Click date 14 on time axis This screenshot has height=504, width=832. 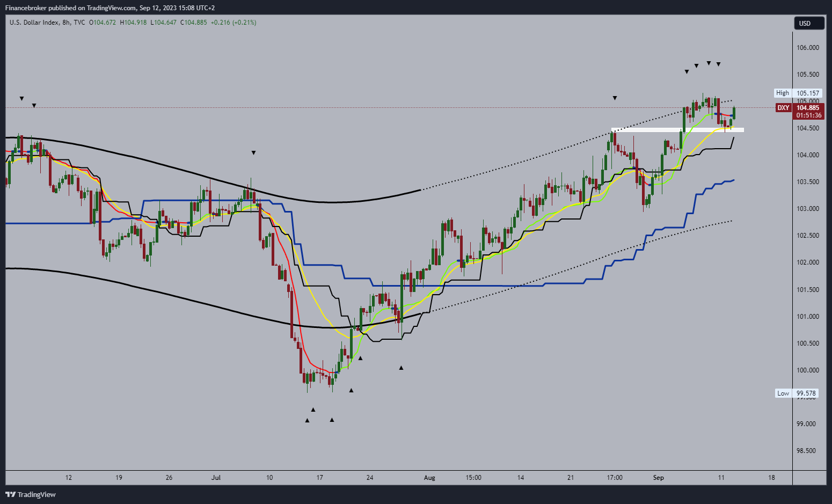coord(521,478)
